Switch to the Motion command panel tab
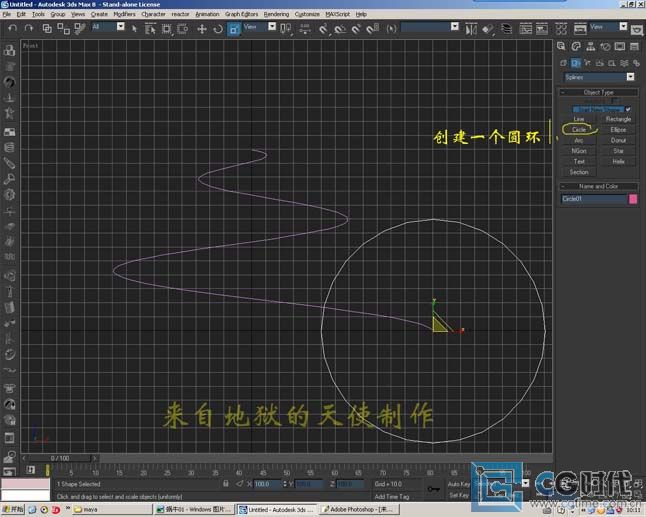 (605, 47)
